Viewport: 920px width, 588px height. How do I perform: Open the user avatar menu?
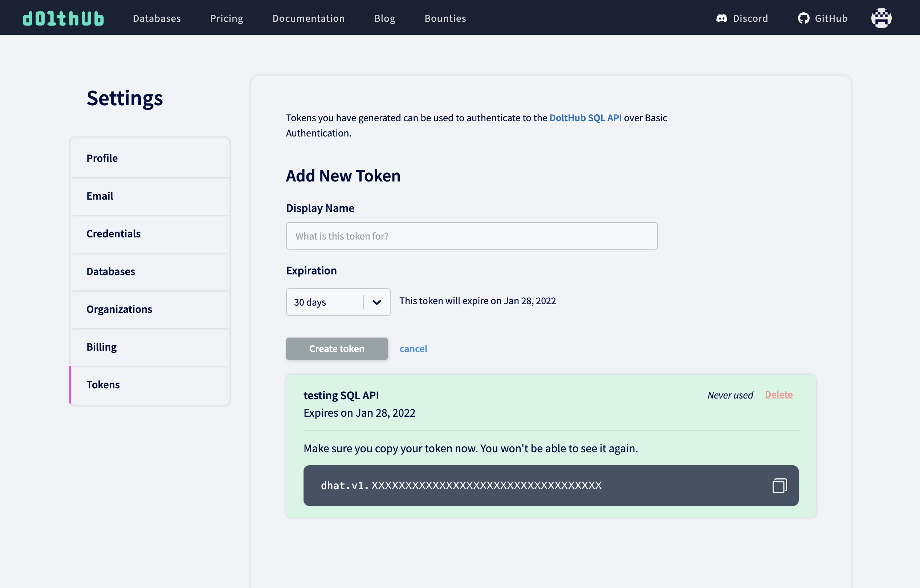click(x=881, y=18)
